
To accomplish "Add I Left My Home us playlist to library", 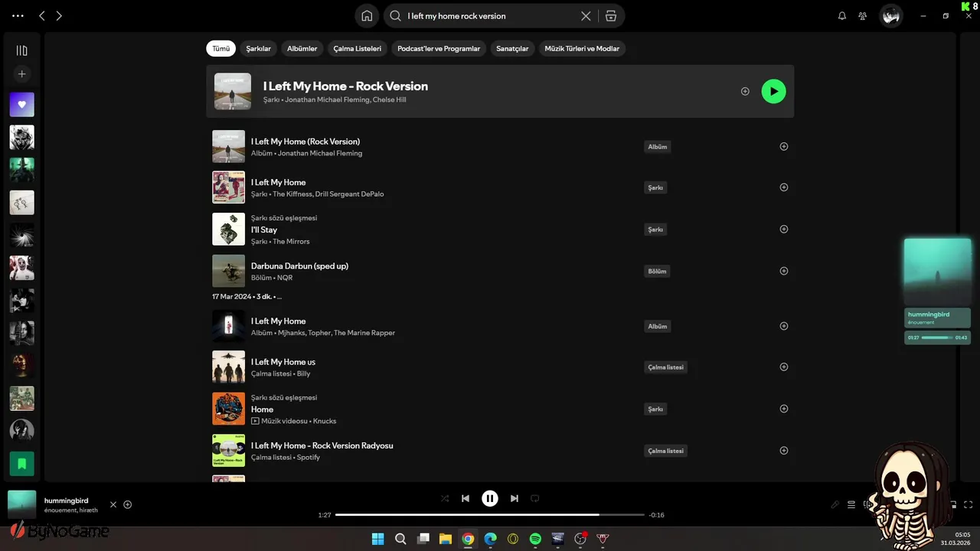I will 783,367.
